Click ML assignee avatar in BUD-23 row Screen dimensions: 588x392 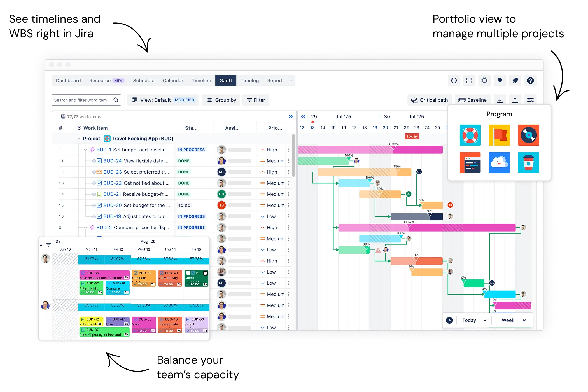pyautogui.click(x=221, y=172)
